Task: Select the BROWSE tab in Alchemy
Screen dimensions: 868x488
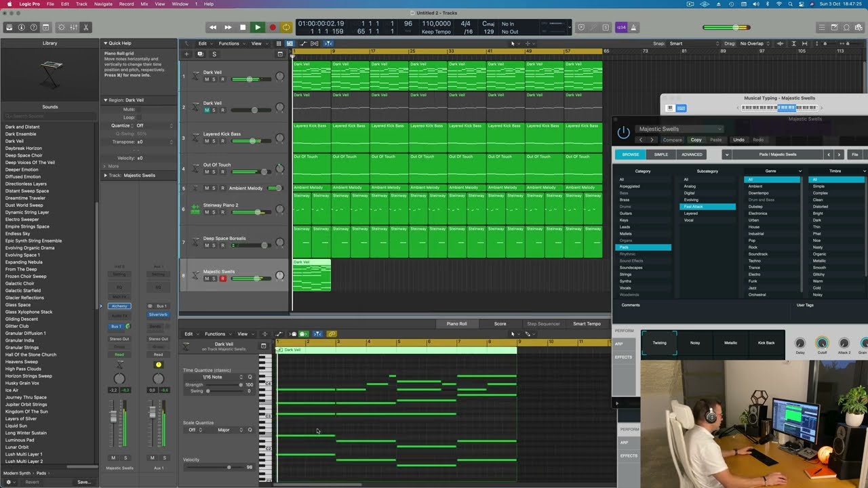Action: point(631,155)
